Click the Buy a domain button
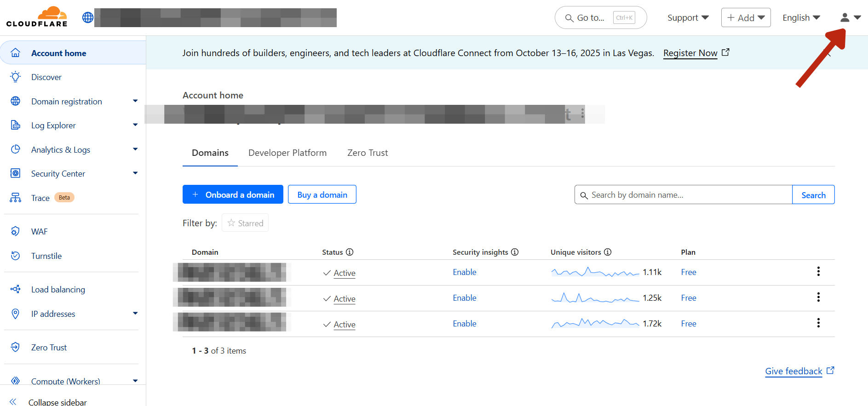This screenshot has width=868, height=406. pyautogui.click(x=322, y=194)
